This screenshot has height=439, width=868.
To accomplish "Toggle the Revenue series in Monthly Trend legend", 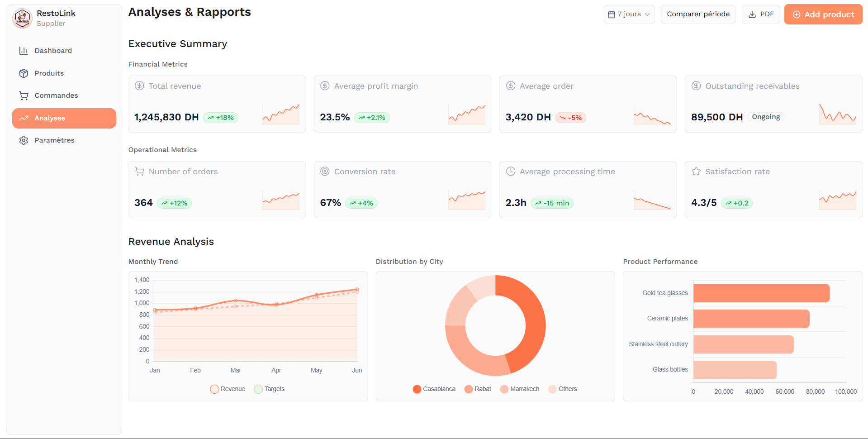I will [x=228, y=389].
